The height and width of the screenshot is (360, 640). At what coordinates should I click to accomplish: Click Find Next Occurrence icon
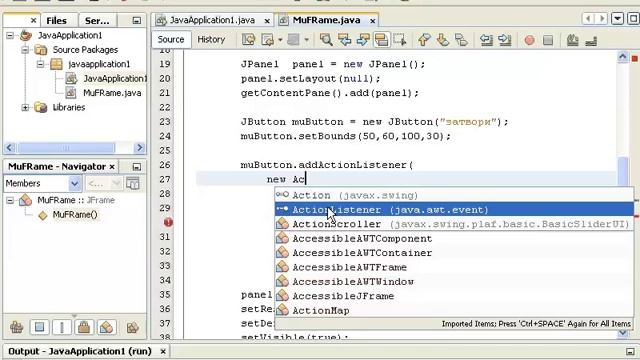click(x=363, y=40)
